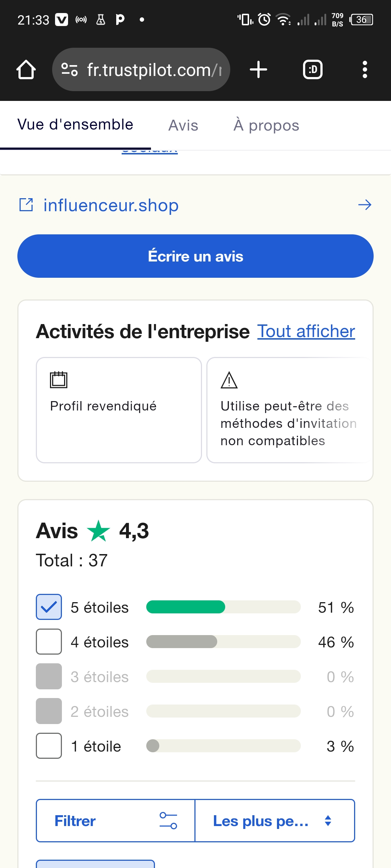
Task: Tap the browser home icon
Action: [x=26, y=69]
